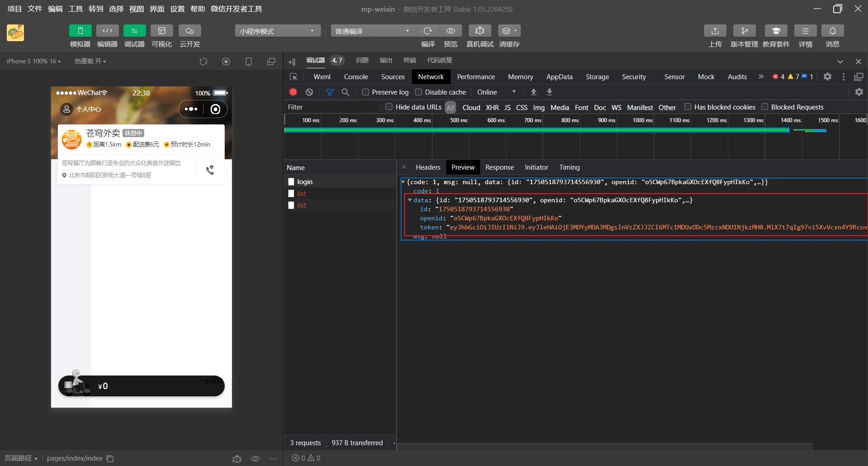Copy the page path icon
868x466 pixels.
110,458
